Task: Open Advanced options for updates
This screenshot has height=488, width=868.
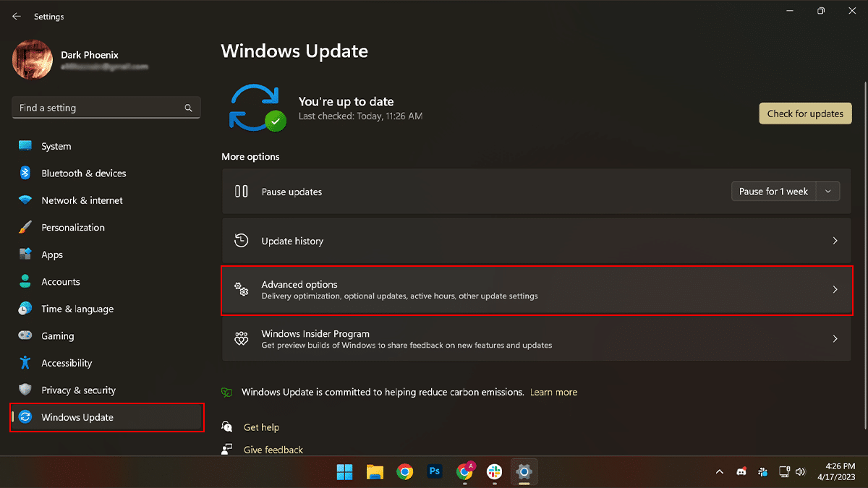Action: tap(536, 289)
